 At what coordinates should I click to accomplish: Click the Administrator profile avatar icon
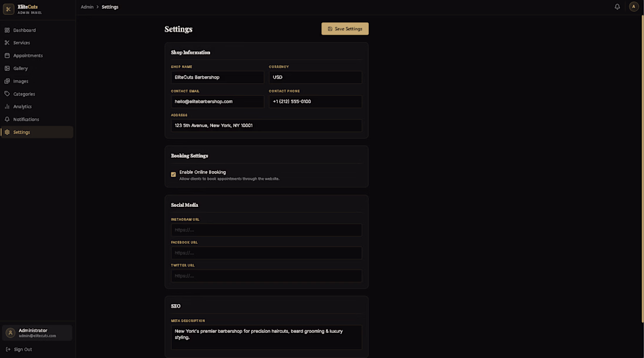click(11, 333)
